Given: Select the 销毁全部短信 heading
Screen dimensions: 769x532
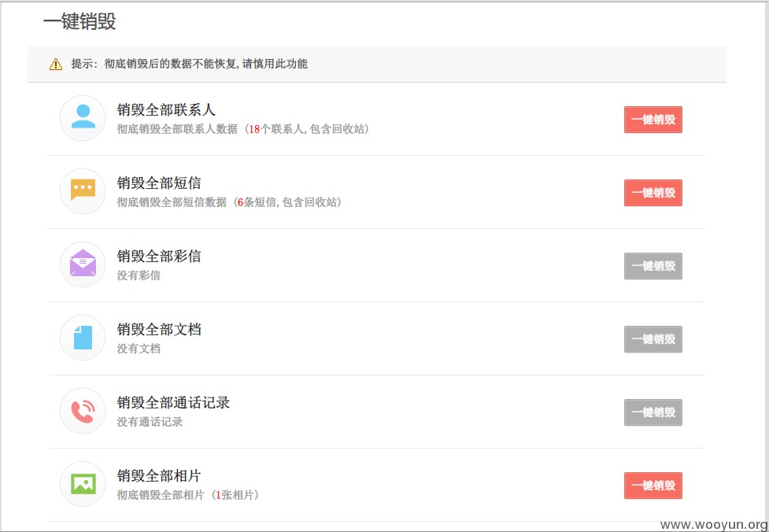Looking at the screenshot, I should [159, 183].
